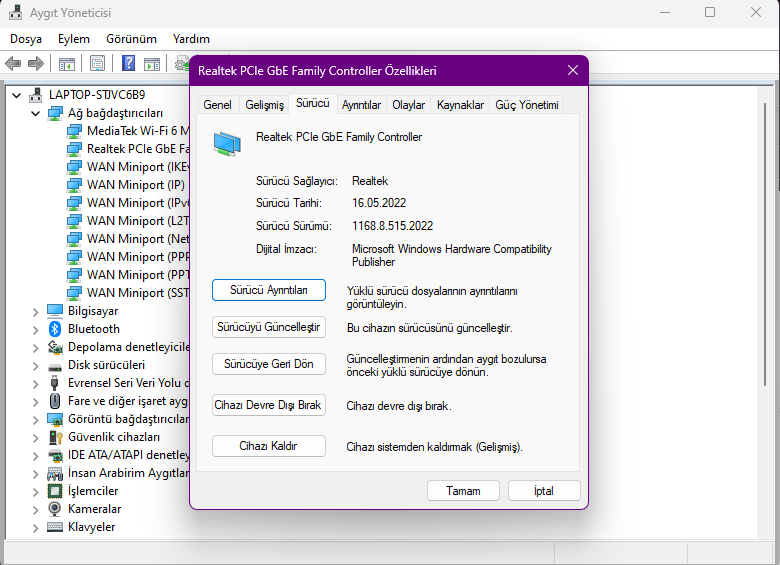The height and width of the screenshot is (565, 780).
Task: Click the Klavyeler keyboard icon
Action: click(55, 527)
